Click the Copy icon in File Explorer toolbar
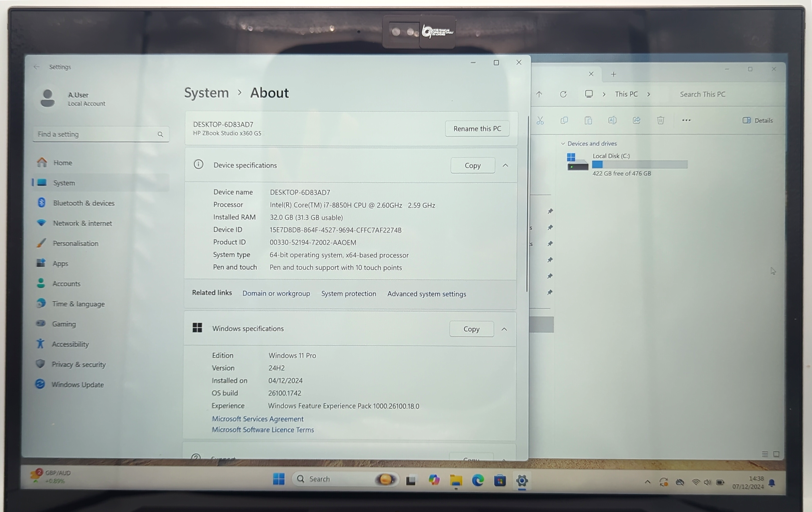This screenshot has height=512, width=812. coord(564,120)
